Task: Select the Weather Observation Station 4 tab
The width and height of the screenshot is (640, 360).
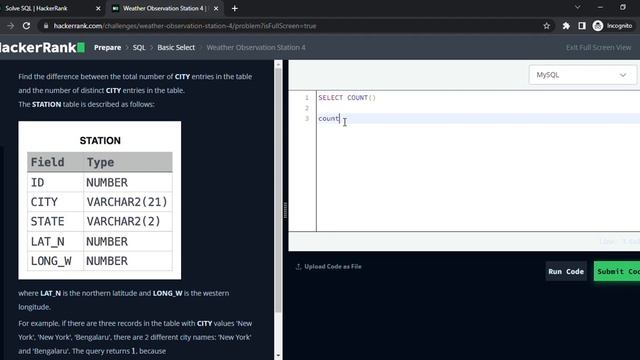Action: [165, 8]
